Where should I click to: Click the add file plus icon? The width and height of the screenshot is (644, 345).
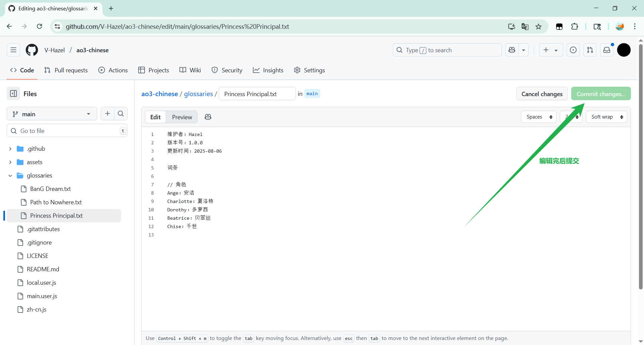[x=107, y=114]
